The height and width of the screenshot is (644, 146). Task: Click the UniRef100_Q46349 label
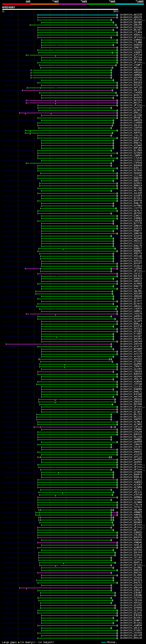[131, 342]
